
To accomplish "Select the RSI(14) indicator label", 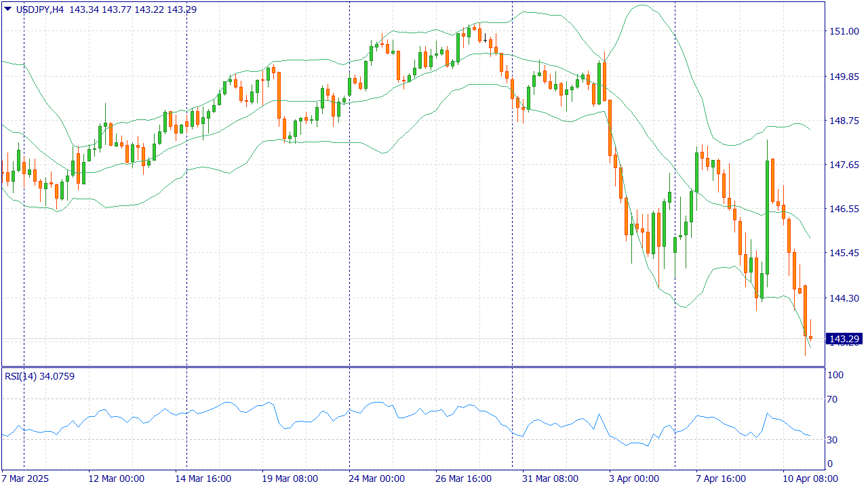I will click(20, 376).
